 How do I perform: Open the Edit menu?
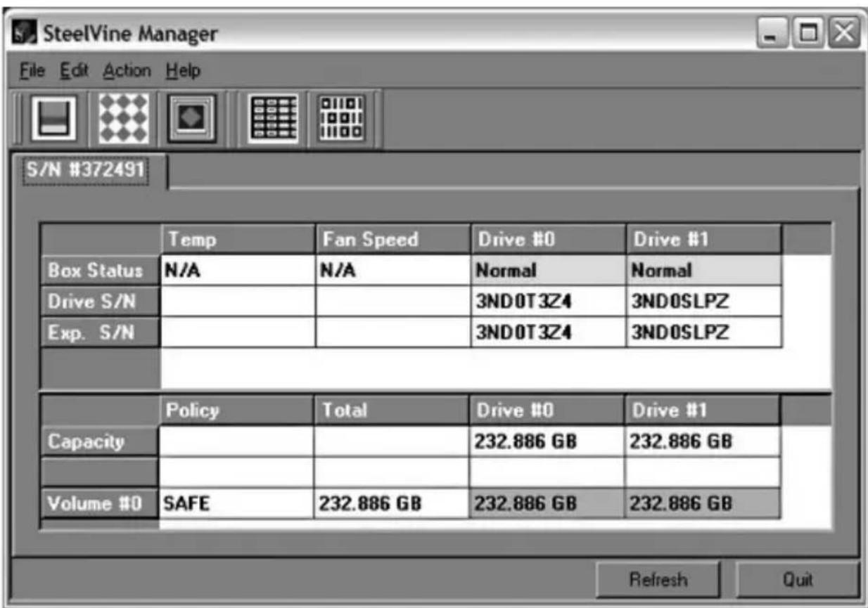click(x=75, y=71)
